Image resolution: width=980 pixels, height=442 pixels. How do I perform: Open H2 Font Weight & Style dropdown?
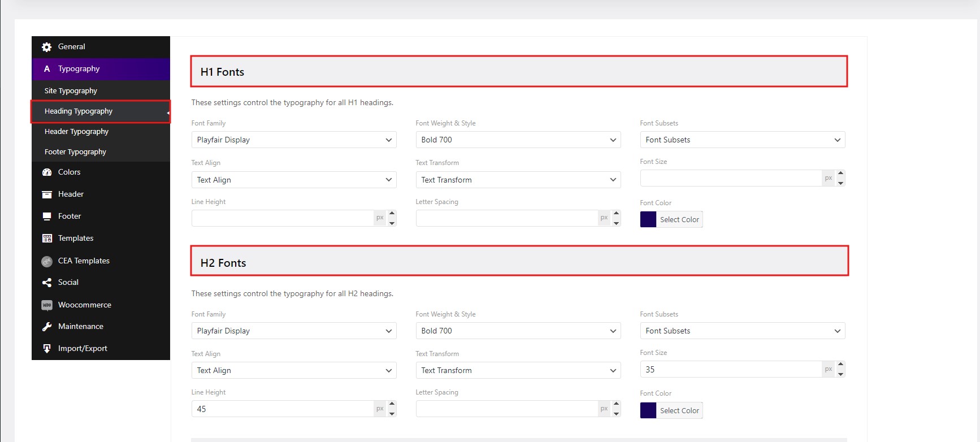pyautogui.click(x=518, y=331)
